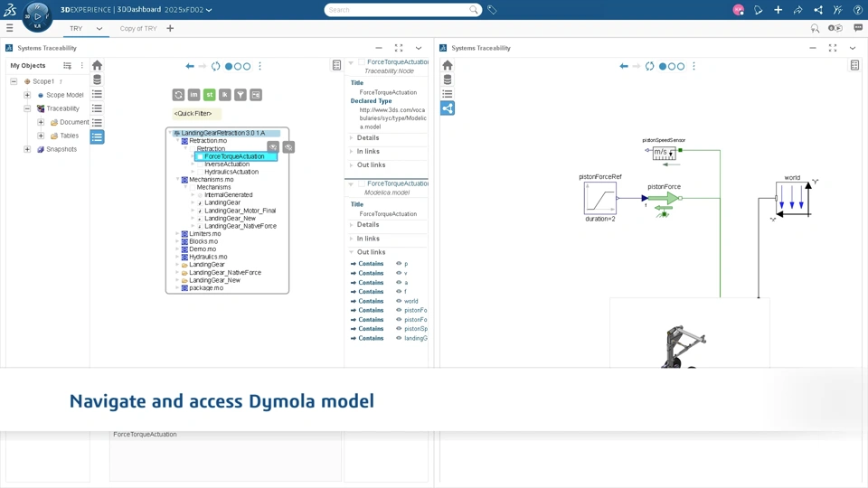868x488 pixels.
Task: Add a new dashboard tab
Action: [170, 28]
